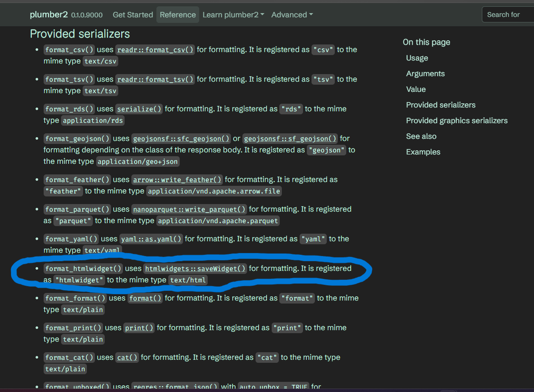Image resolution: width=534 pixels, height=392 pixels.
Task: Jump to See also section
Action: pos(421,136)
